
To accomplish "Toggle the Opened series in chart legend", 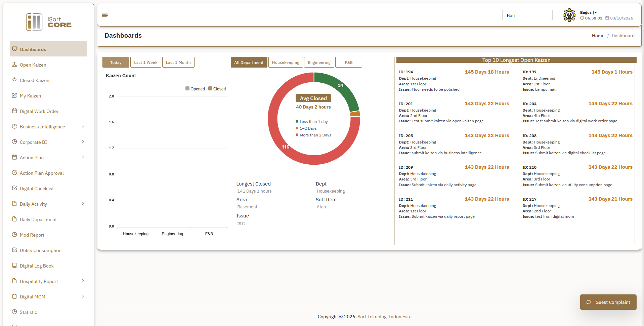I will [x=195, y=89].
